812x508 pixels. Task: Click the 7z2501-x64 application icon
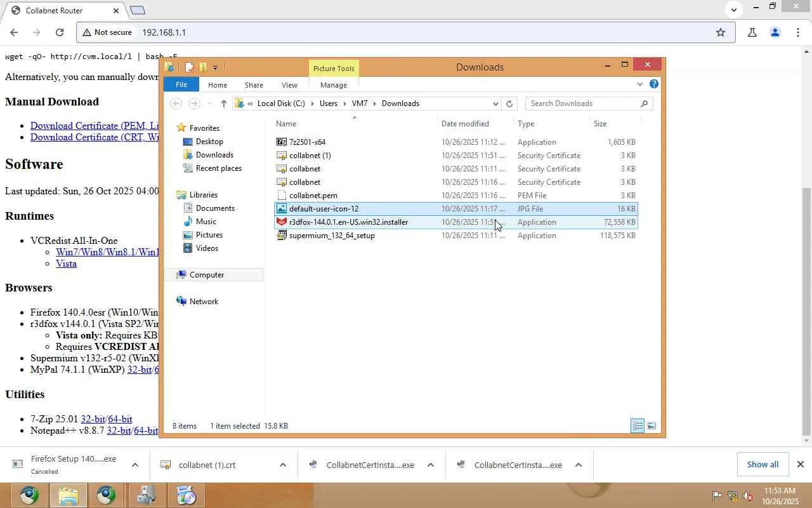click(x=282, y=142)
